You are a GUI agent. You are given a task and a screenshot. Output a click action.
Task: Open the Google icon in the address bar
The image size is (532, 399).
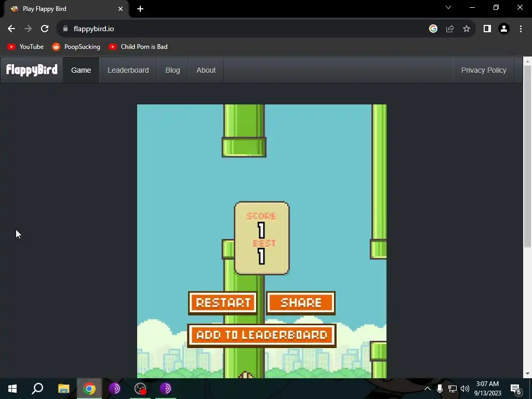433,29
